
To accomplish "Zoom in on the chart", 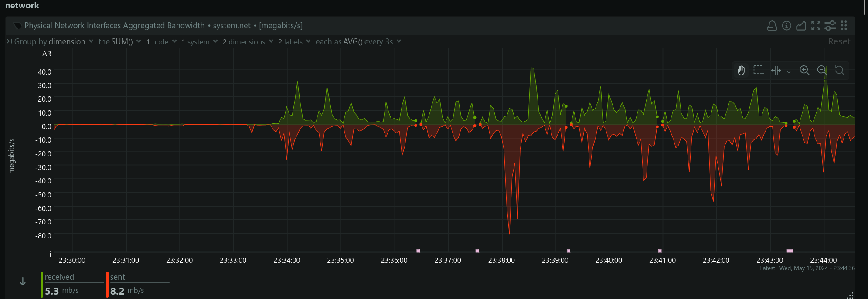I will click(x=804, y=71).
